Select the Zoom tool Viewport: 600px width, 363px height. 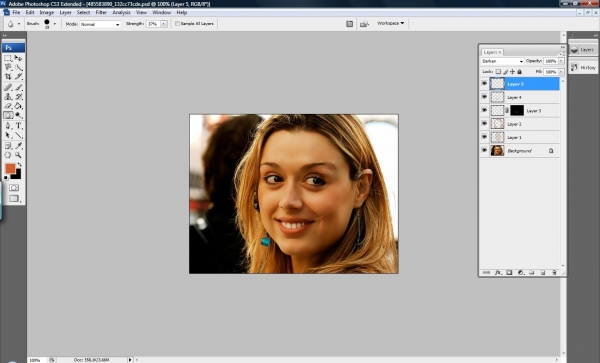pyautogui.click(x=18, y=155)
